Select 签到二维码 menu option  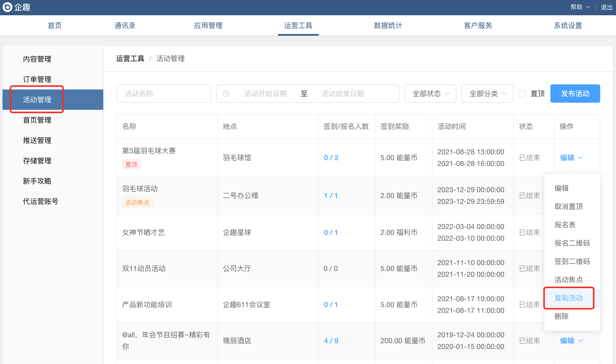pyautogui.click(x=572, y=261)
